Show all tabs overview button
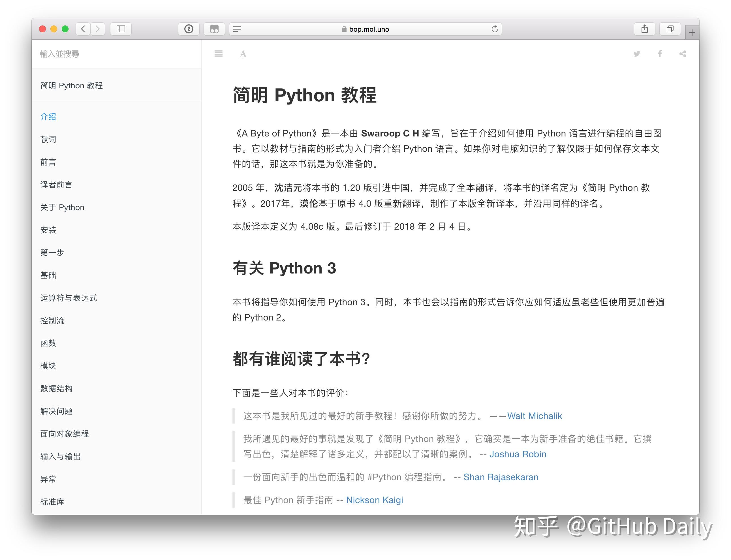 [x=670, y=29]
